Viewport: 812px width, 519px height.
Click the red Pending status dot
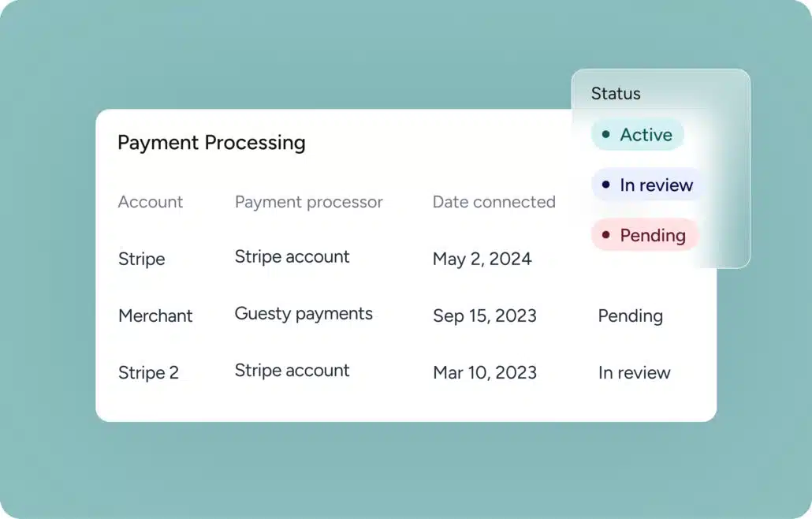click(x=605, y=235)
